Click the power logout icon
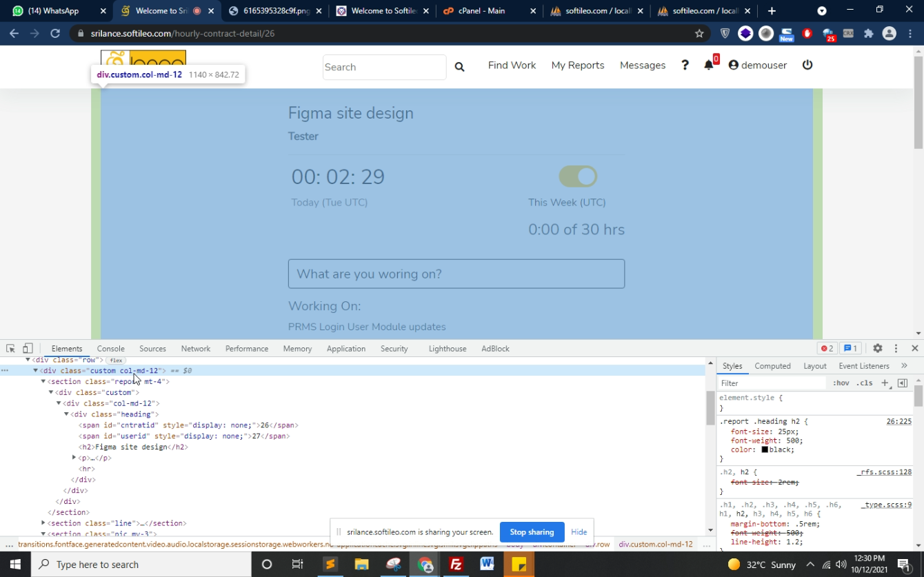 click(x=807, y=65)
